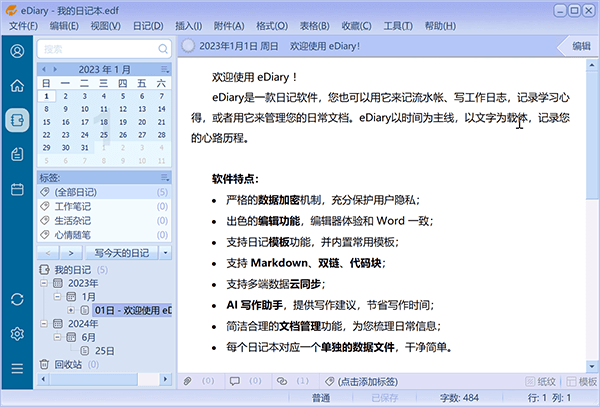The width and height of the screenshot is (600, 407).
Task: Open the 表格(B) menu
Action: point(314,26)
